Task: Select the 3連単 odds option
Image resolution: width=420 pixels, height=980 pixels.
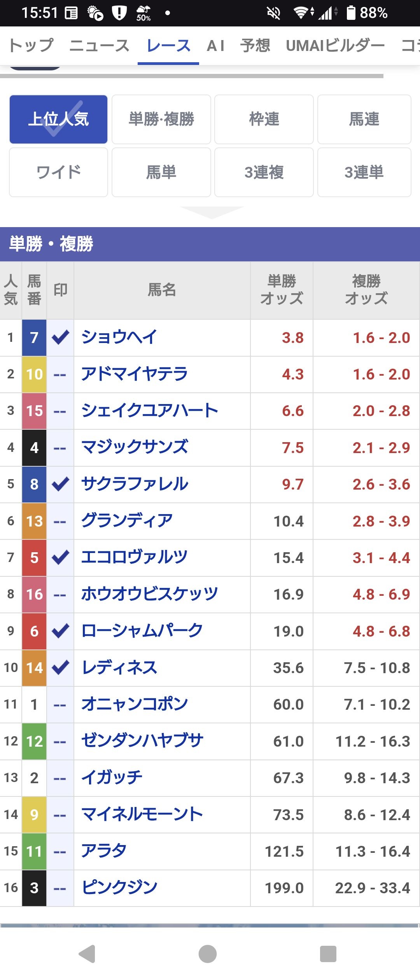Action: click(x=364, y=172)
